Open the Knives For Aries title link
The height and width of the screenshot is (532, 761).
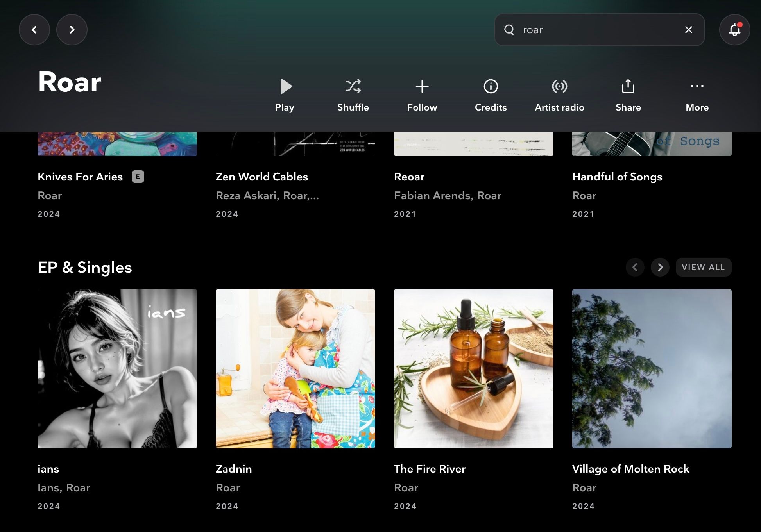coord(80,177)
